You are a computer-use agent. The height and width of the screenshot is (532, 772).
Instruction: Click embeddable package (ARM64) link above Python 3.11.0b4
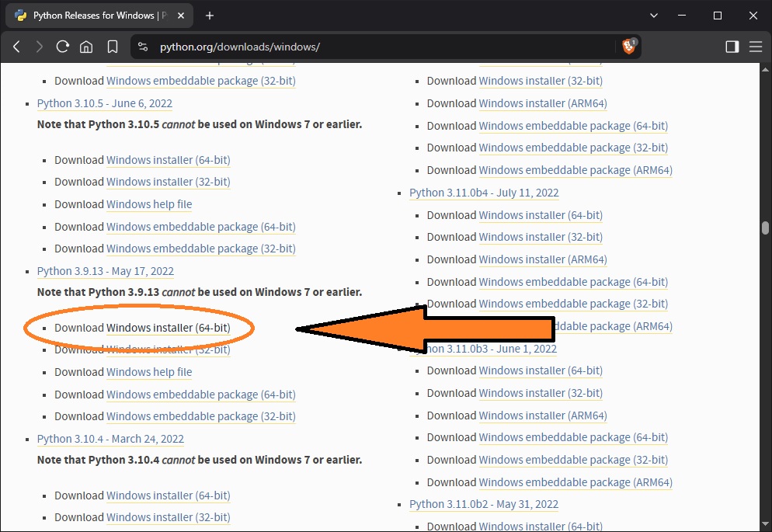[576, 170]
